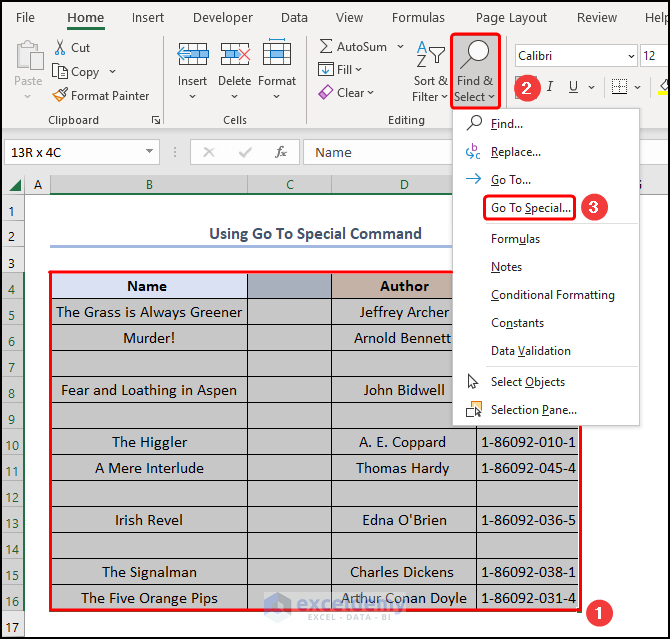Image resolution: width=670 pixels, height=639 pixels.
Task: Choose Notes in the menu
Action: [x=506, y=267]
